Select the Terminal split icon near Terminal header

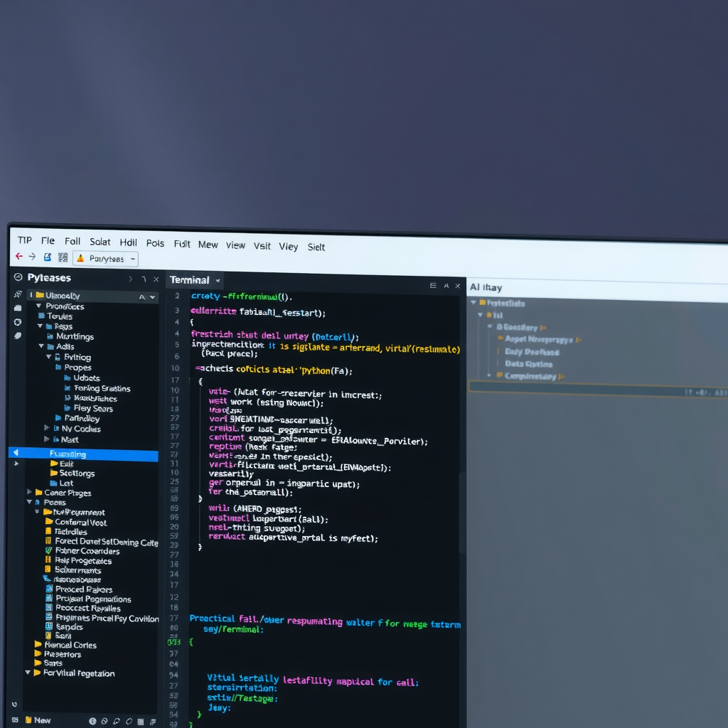[432, 284]
